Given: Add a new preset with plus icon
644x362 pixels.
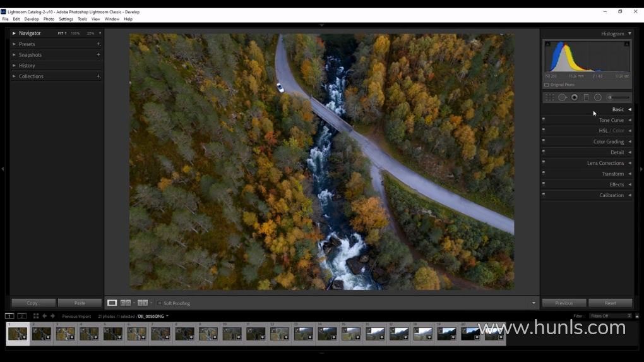Looking at the screenshot, I should [98, 44].
